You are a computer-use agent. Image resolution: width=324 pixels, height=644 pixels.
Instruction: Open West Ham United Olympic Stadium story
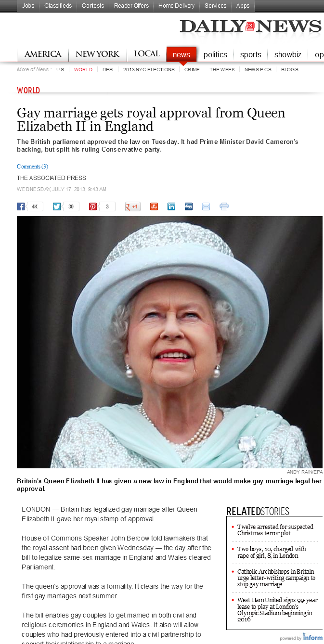277,610
